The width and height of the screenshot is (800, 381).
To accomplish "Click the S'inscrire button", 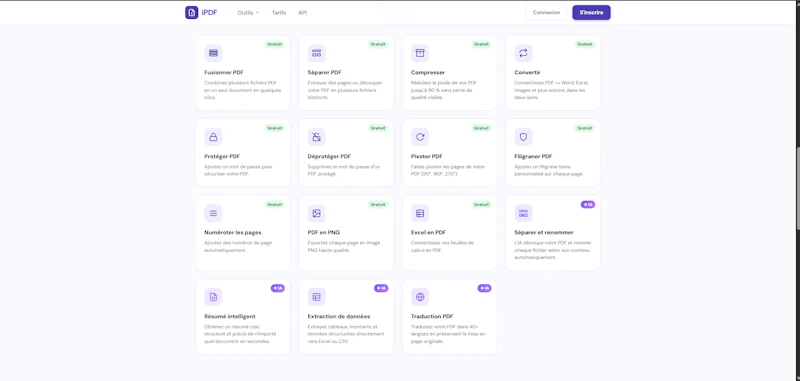I will tap(591, 13).
